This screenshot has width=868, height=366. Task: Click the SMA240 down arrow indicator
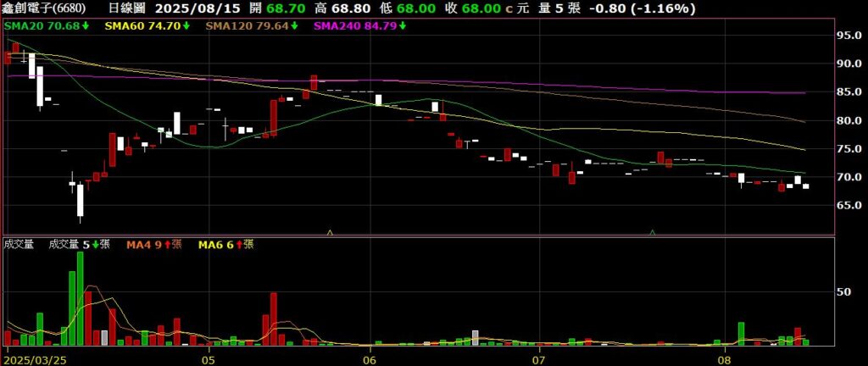pyautogui.click(x=403, y=26)
